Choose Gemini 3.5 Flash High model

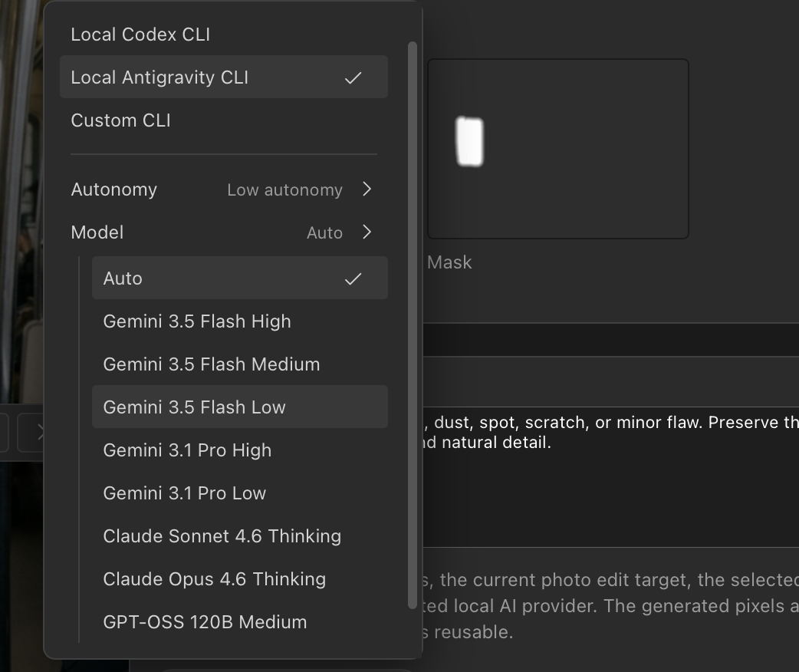[239, 321]
